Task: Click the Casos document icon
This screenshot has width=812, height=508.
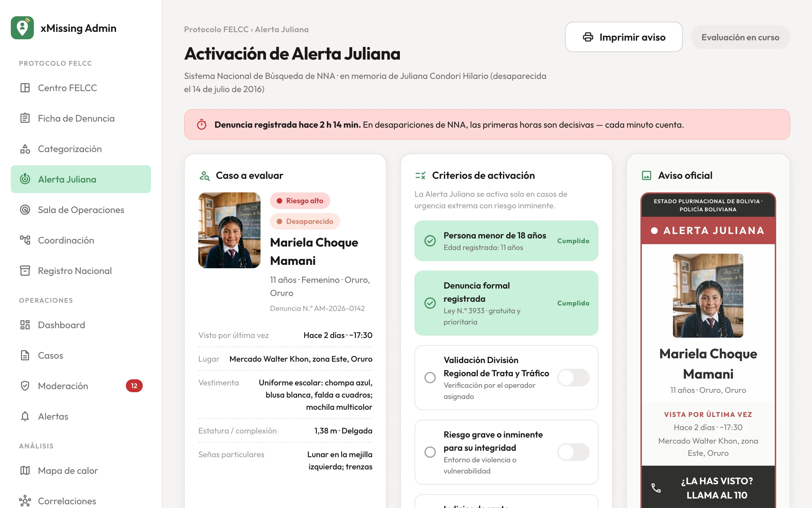Action: tap(25, 355)
